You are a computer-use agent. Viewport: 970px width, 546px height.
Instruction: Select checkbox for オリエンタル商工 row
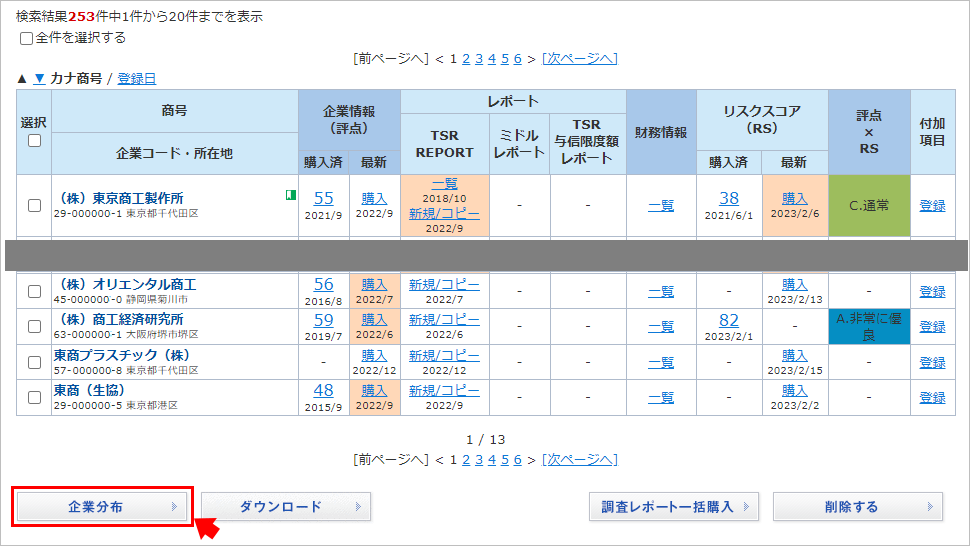coord(35,291)
